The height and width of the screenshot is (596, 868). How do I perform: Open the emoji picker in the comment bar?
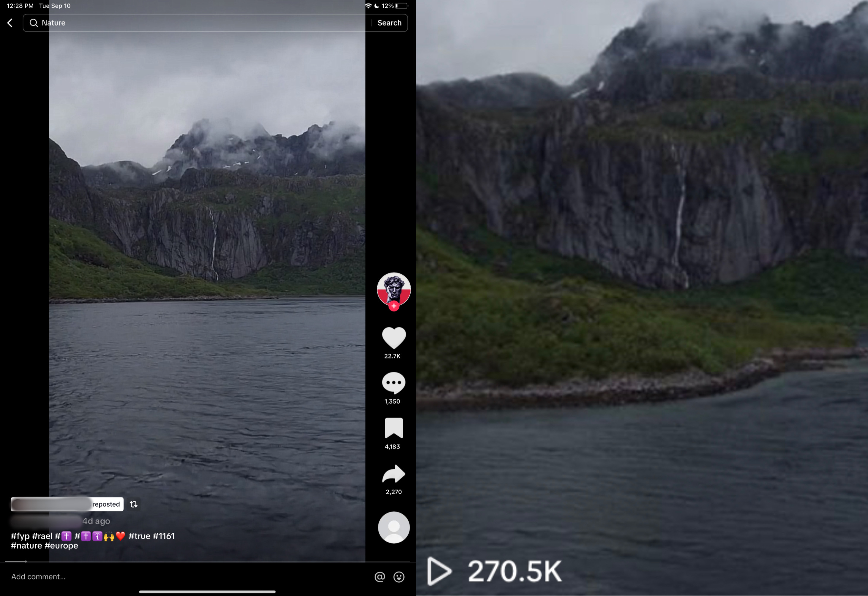click(x=399, y=577)
